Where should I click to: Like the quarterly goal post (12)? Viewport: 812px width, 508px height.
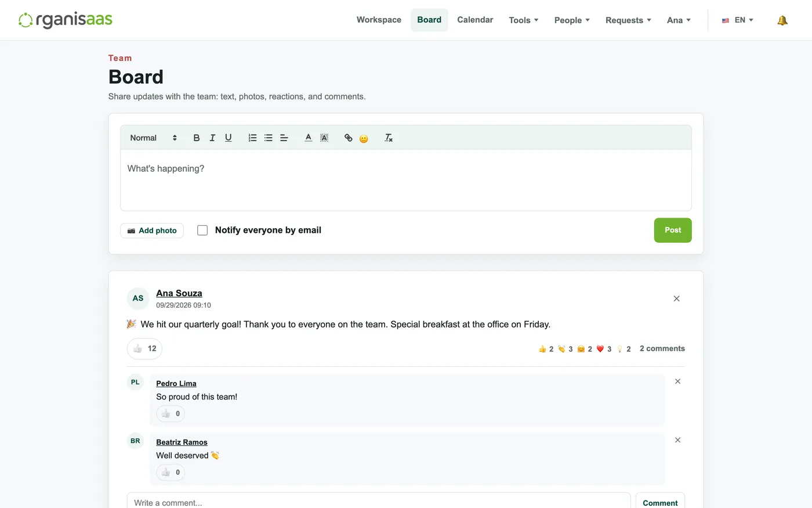(x=144, y=349)
